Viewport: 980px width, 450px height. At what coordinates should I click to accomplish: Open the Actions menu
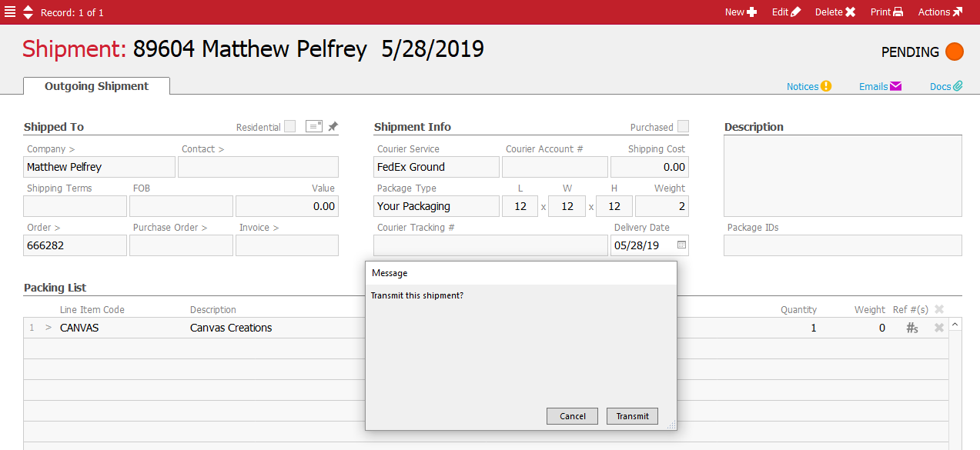[940, 12]
